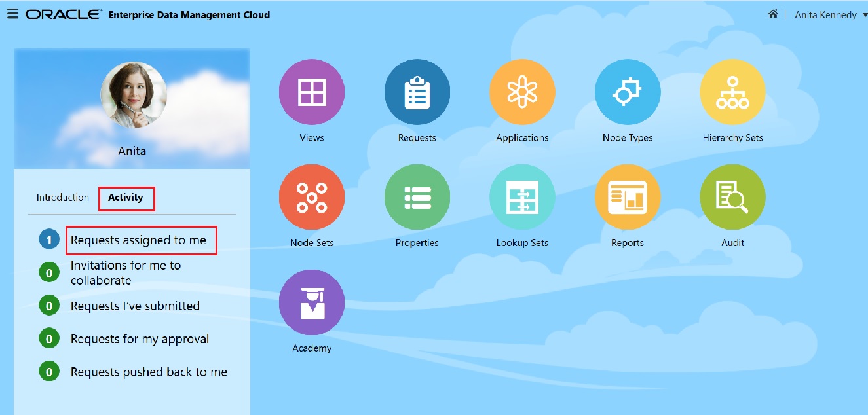Open the Properties list icon
The width and height of the screenshot is (868, 415).
tap(417, 197)
